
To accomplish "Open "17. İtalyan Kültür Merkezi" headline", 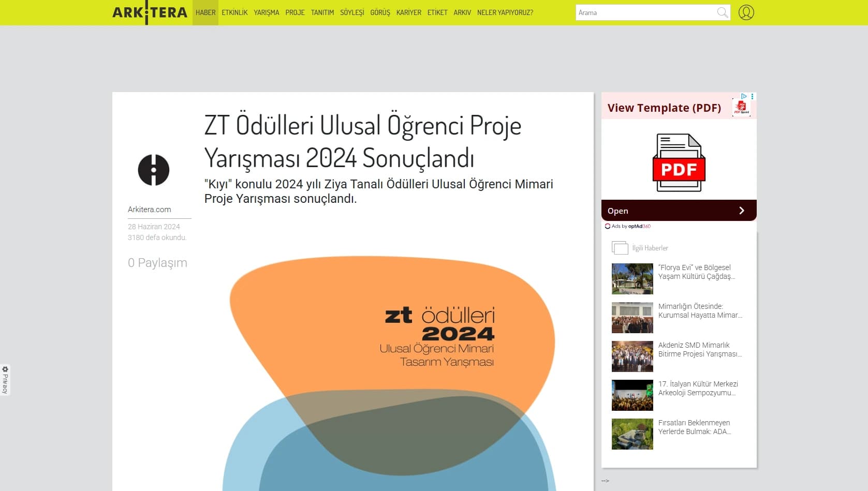I will point(698,389).
